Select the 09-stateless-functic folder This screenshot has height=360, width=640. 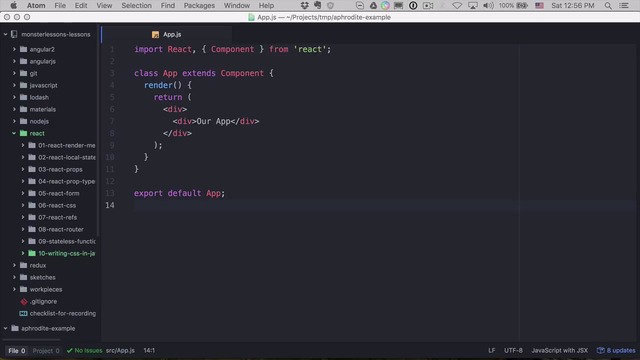coord(67,241)
